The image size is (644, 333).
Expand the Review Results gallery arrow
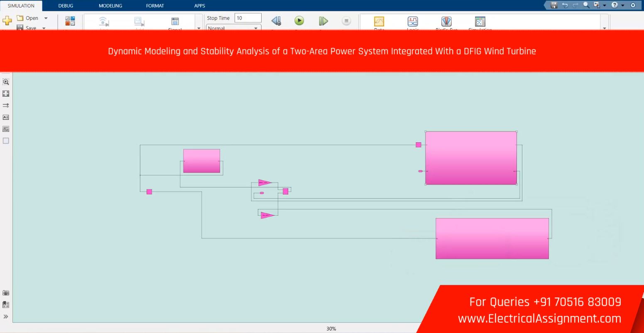604,28
